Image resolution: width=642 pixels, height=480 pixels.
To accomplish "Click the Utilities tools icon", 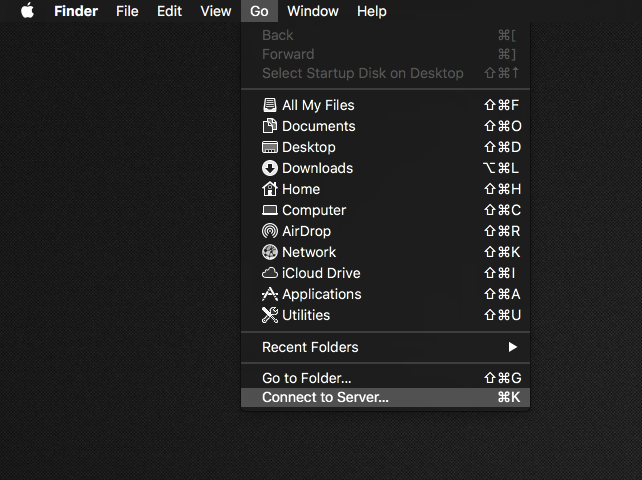I will pyautogui.click(x=269, y=315).
